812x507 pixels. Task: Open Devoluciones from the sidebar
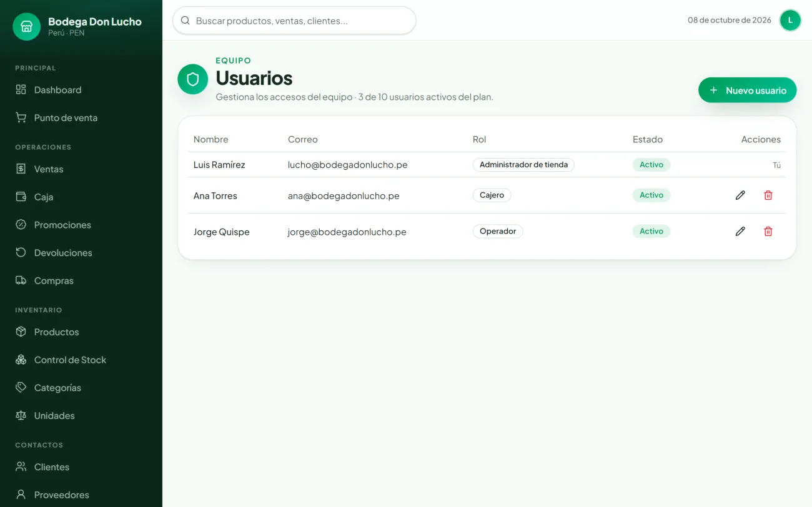(81, 253)
